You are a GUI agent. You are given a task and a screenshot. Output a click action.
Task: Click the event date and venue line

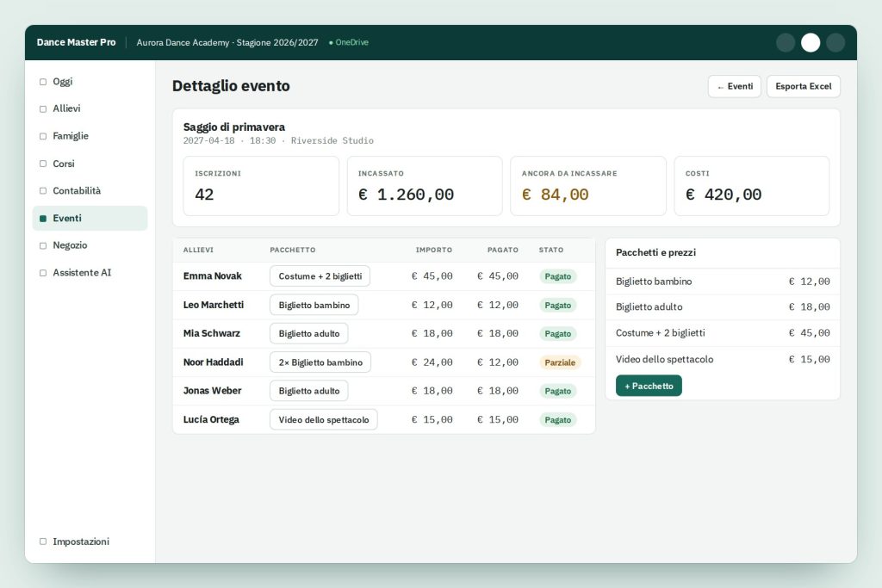pos(278,140)
